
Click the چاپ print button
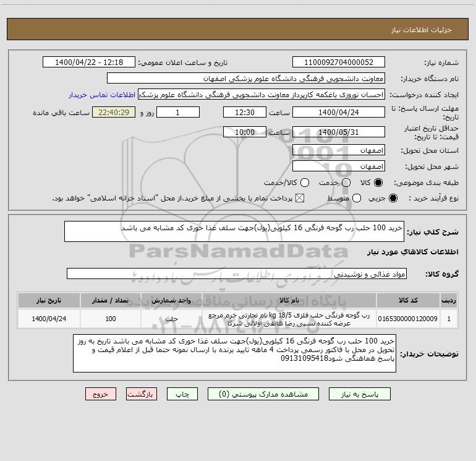point(182,394)
